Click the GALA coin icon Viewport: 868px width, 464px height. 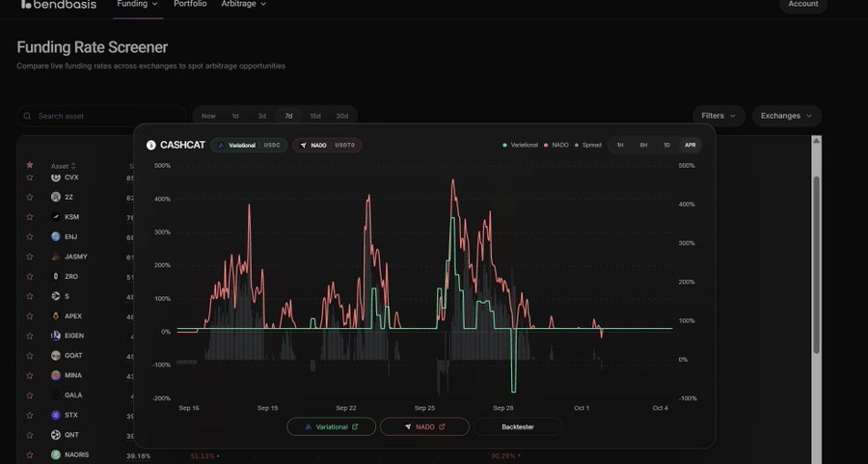point(55,396)
